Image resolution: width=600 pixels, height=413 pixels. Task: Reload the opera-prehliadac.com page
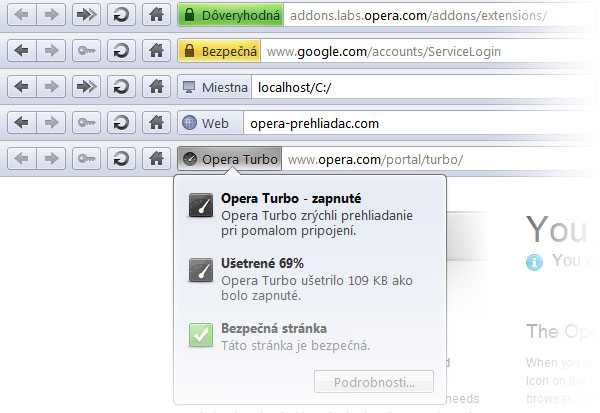(121, 122)
